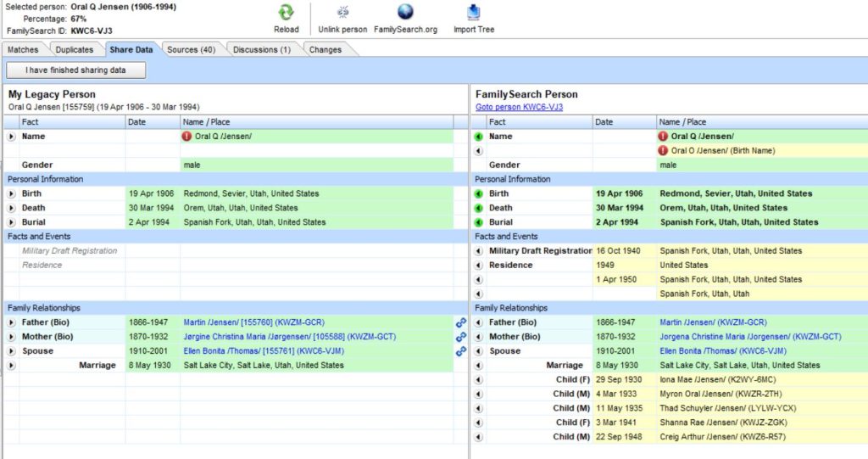This screenshot has height=459, width=868.
Task: Expand the Legacy Marriage row
Action: 12,366
